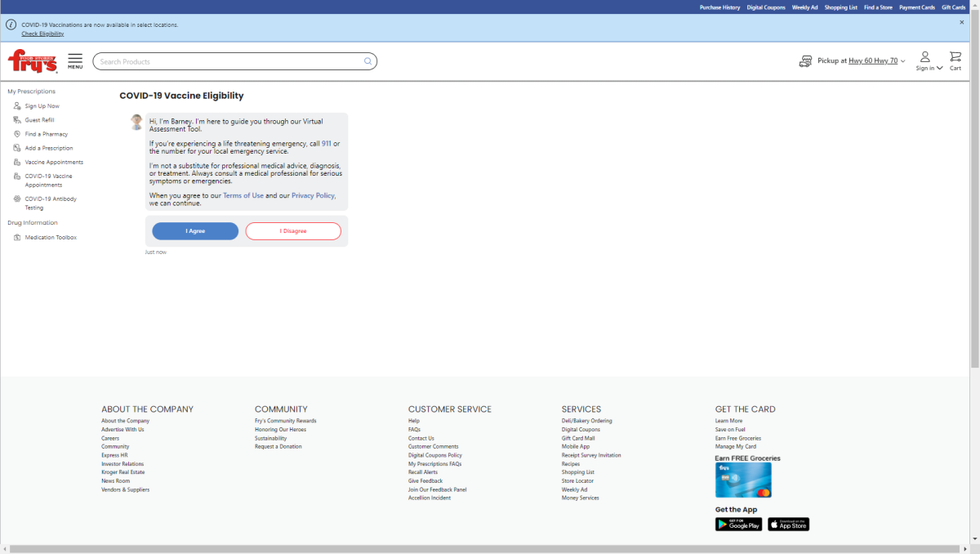The height and width of the screenshot is (554, 980).
Task: Dismiss the COVID-19 vaccination banner
Action: tap(961, 23)
